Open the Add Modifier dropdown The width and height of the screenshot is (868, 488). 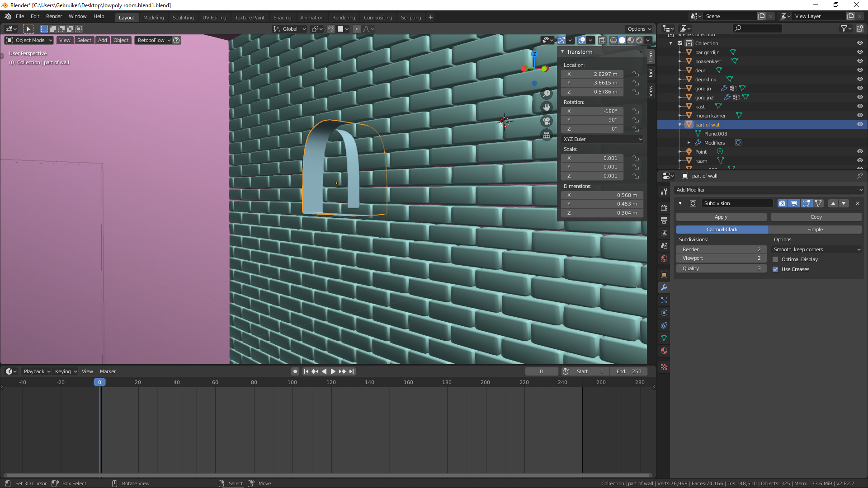pyautogui.click(x=769, y=190)
